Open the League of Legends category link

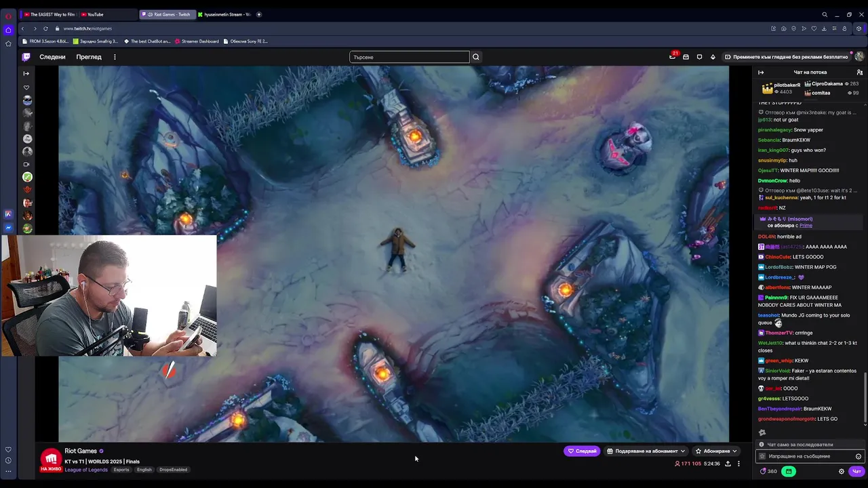pyautogui.click(x=86, y=470)
